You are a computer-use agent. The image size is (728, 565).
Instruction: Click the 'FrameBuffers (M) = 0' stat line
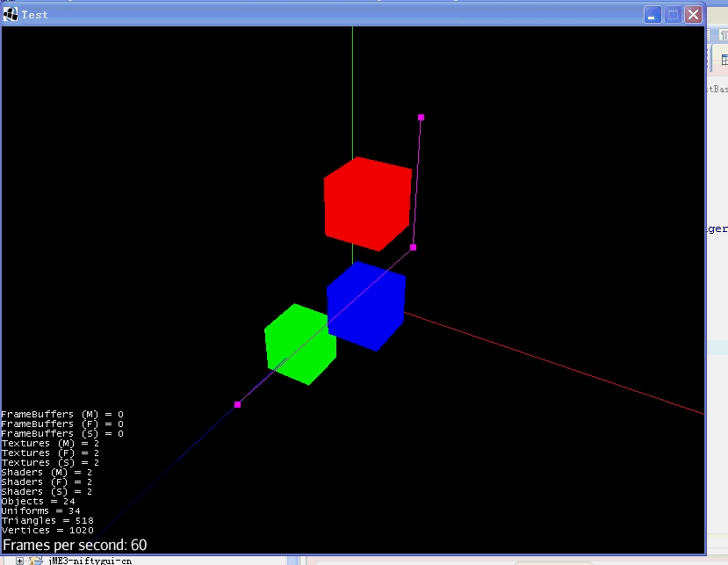[62, 414]
